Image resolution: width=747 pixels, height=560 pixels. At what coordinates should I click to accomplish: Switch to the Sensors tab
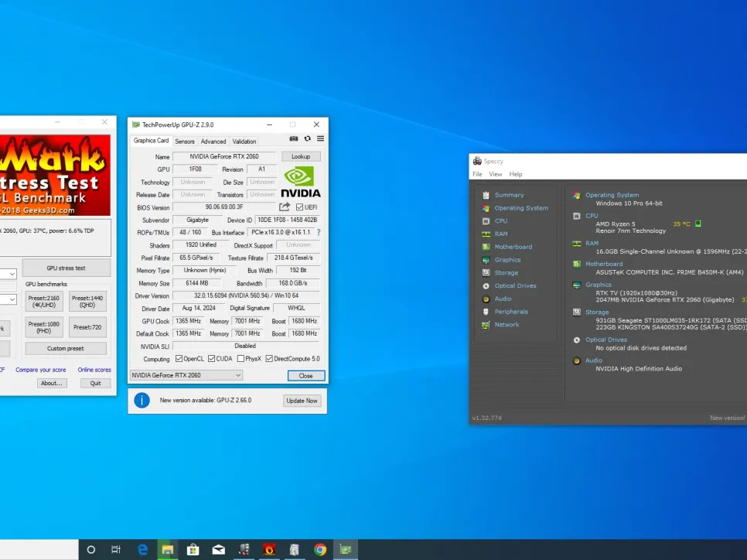pyautogui.click(x=184, y=142)
